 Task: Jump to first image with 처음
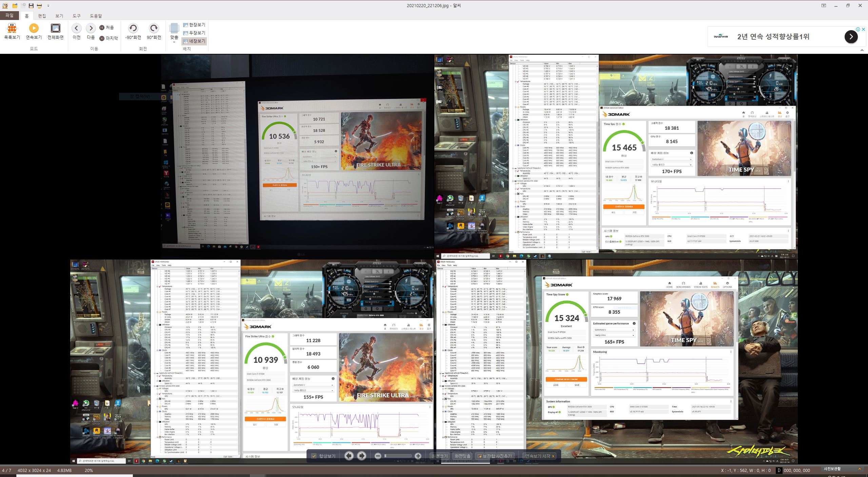(106, 27)
